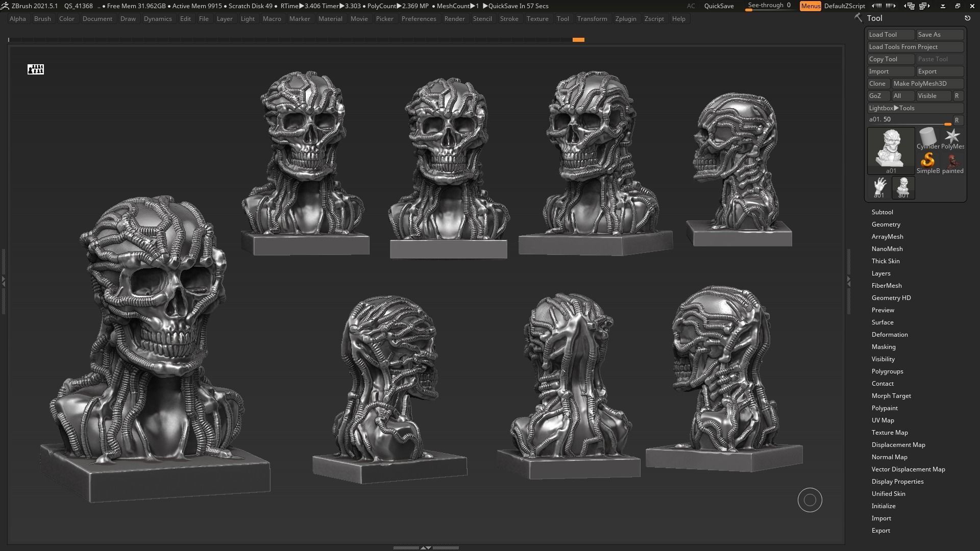This screenshot has height=551, width=980.
Task: Select the painted bust tool
Action: [952, 163]
